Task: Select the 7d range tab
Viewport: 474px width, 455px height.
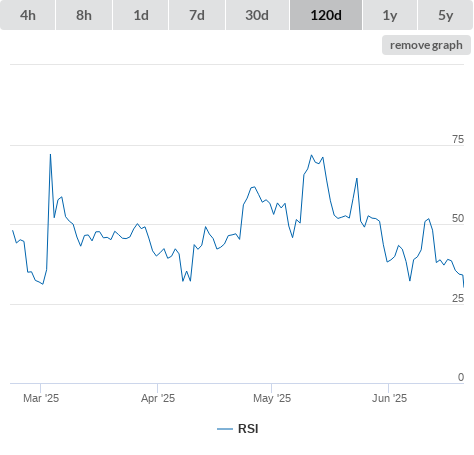Action: (197, 15)
